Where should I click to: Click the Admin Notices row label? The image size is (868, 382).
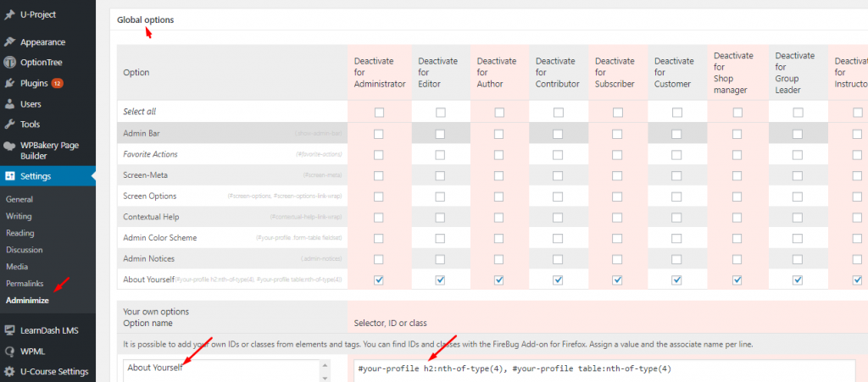pyautogui.click(x=147, y=258)
